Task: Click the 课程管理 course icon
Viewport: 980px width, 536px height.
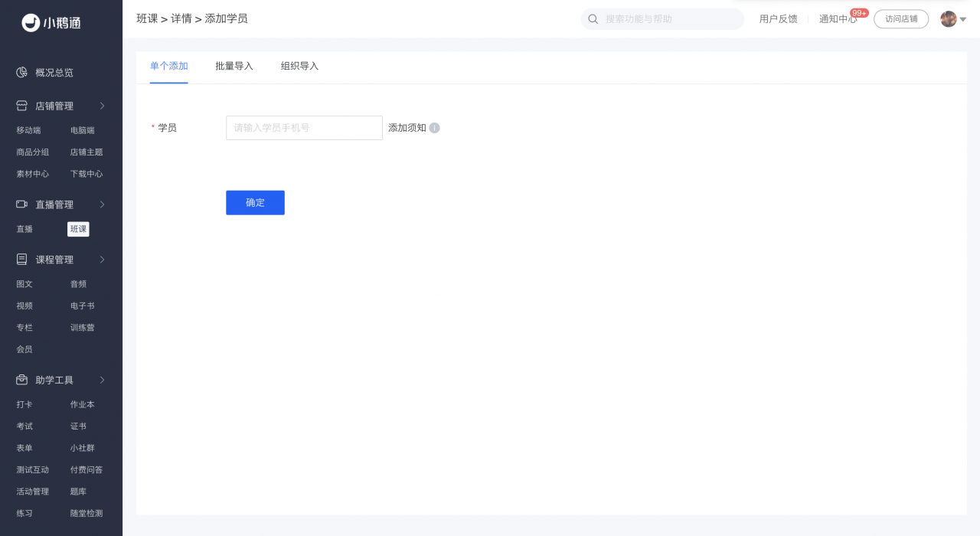Action: (22, 260)
